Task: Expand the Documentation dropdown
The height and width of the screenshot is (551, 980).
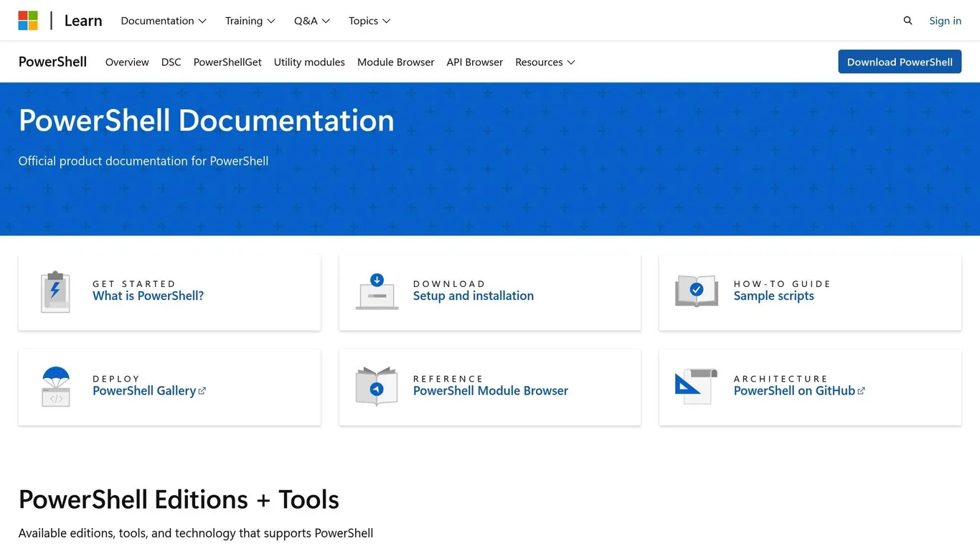Action: pyautogui.click(x=164, y=21)
